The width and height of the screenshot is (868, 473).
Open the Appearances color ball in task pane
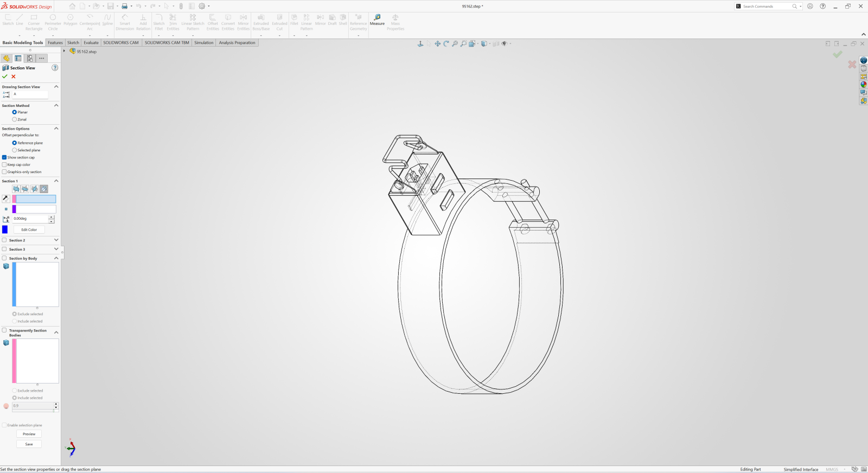[x=863, y=85]
